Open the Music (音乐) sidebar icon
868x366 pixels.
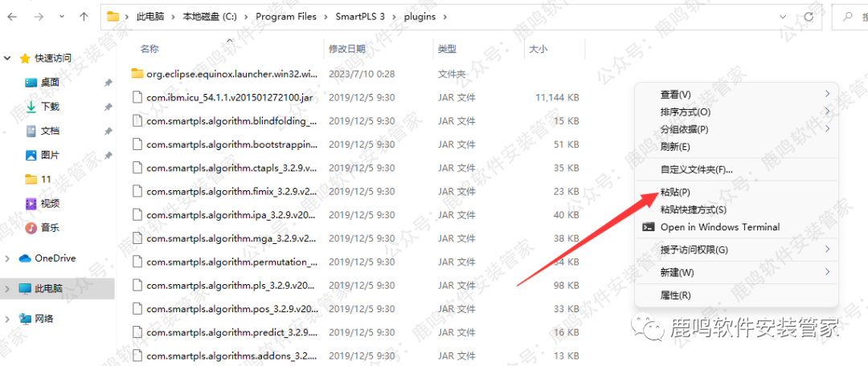coord(31,227)
